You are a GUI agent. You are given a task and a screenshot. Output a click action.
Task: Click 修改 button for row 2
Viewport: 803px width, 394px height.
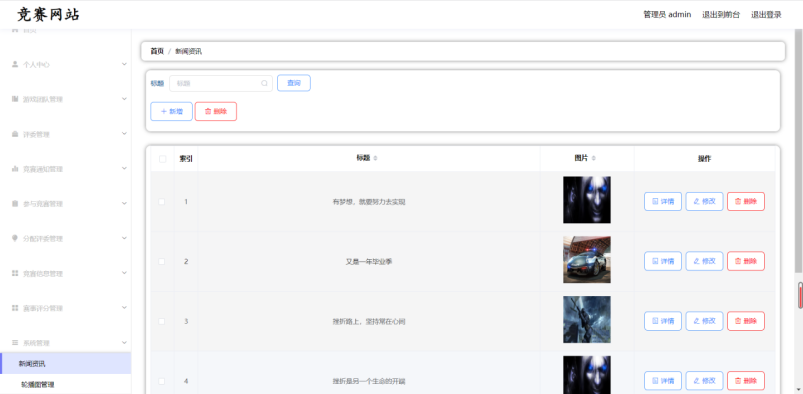coord(704,261)
